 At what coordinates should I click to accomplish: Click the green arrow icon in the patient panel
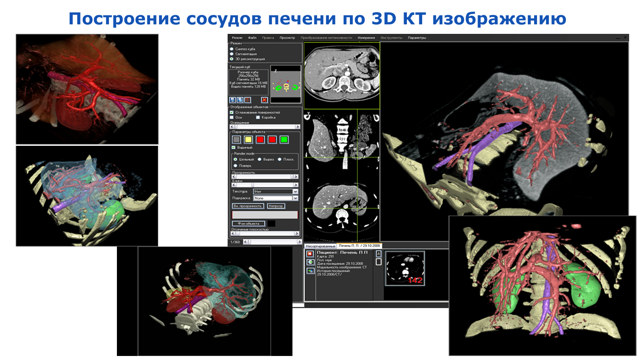(x=310, y=271)
